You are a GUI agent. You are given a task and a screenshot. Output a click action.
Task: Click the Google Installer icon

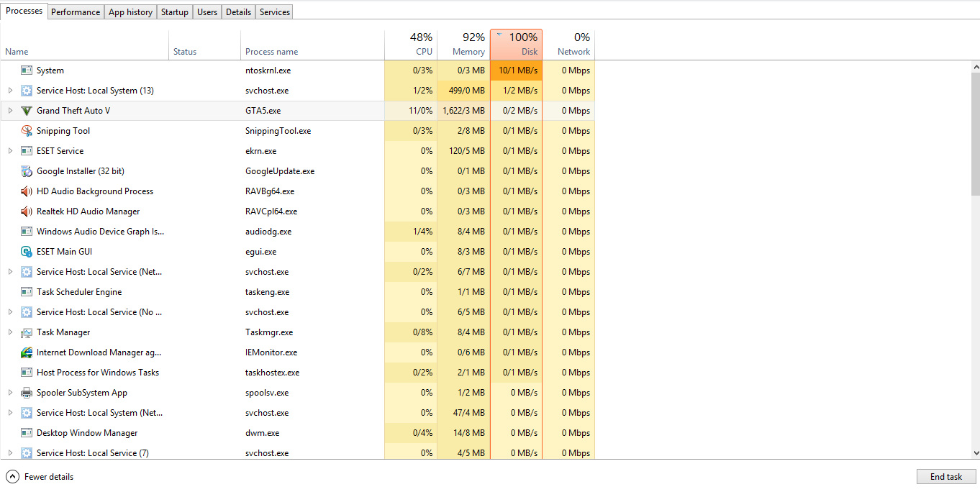pos(27,171)
